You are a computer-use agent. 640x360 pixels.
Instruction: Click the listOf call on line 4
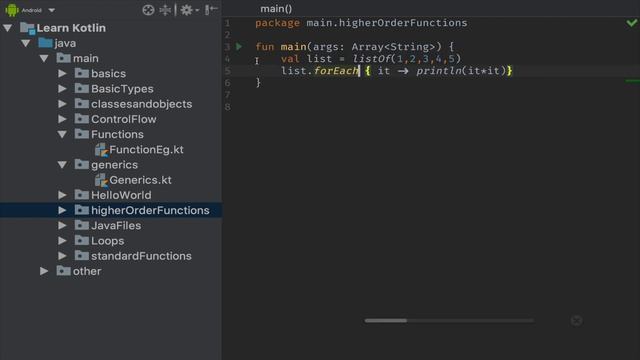tap(371, 59)
